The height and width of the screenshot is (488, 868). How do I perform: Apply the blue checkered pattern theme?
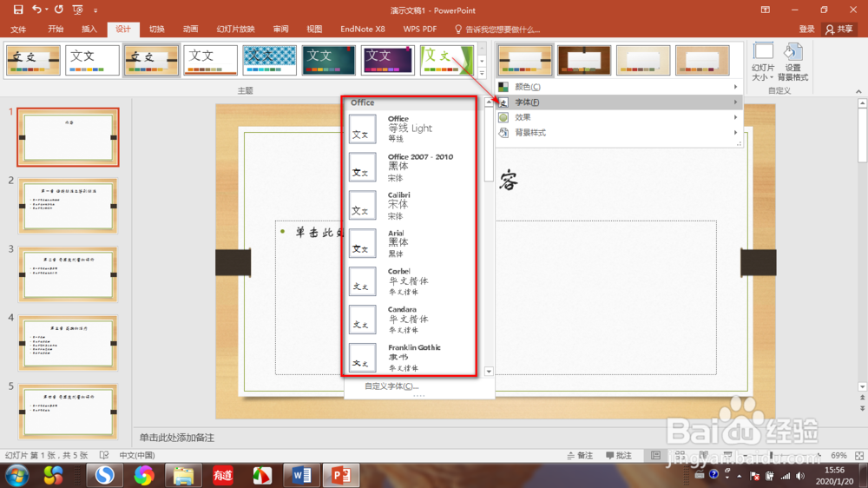(269, 60)
